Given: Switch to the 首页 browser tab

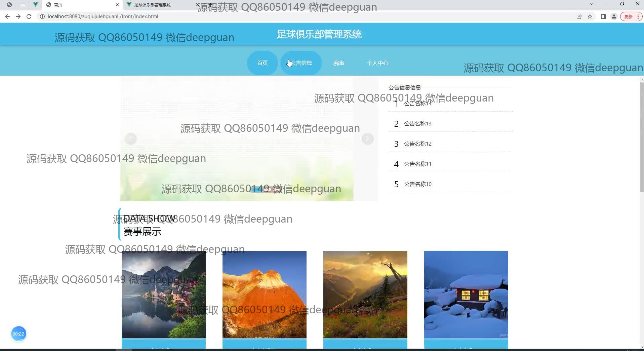Looking at the screenshot, I should (82, 5).
